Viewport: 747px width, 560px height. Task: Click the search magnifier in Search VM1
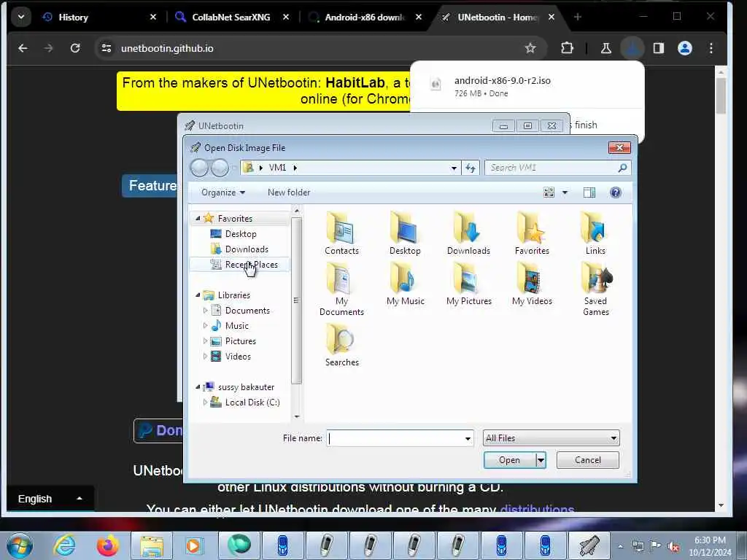[622, 168]
